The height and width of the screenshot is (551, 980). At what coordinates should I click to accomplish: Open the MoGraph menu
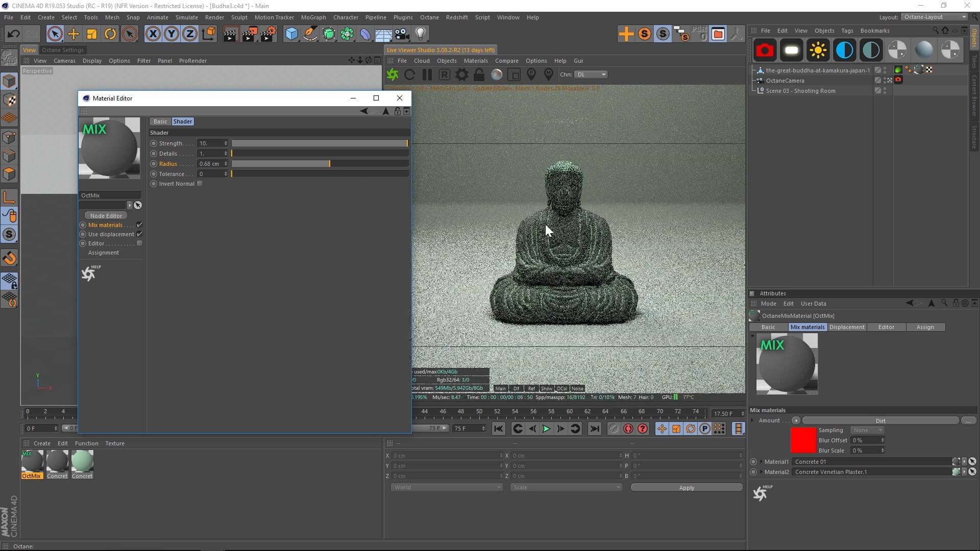tap(313, 17)
